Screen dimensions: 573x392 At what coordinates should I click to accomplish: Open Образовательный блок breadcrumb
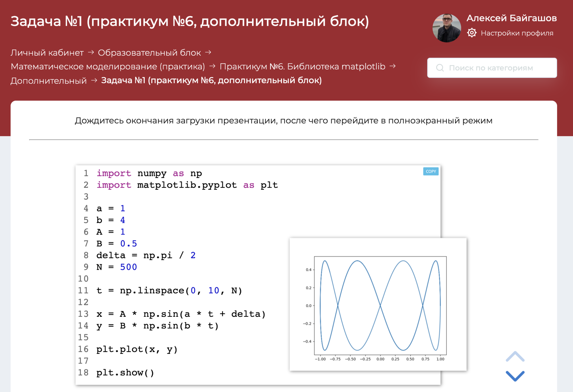click(x=149, y=53)
